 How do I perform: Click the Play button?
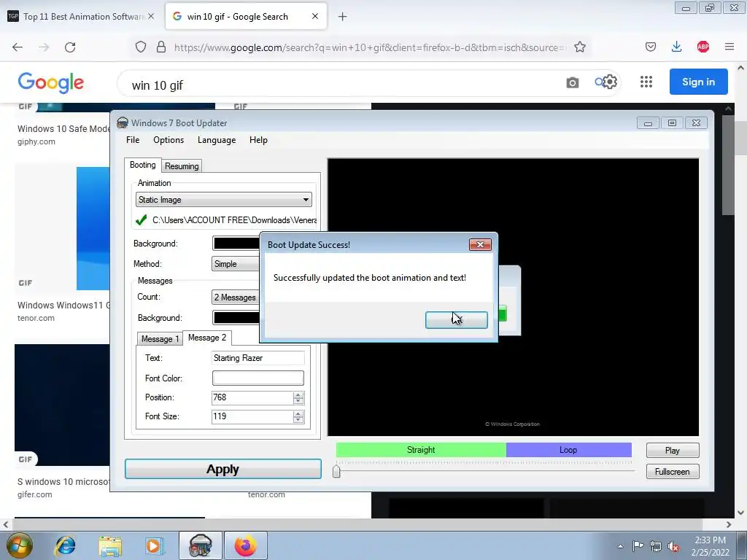[673, 451]
